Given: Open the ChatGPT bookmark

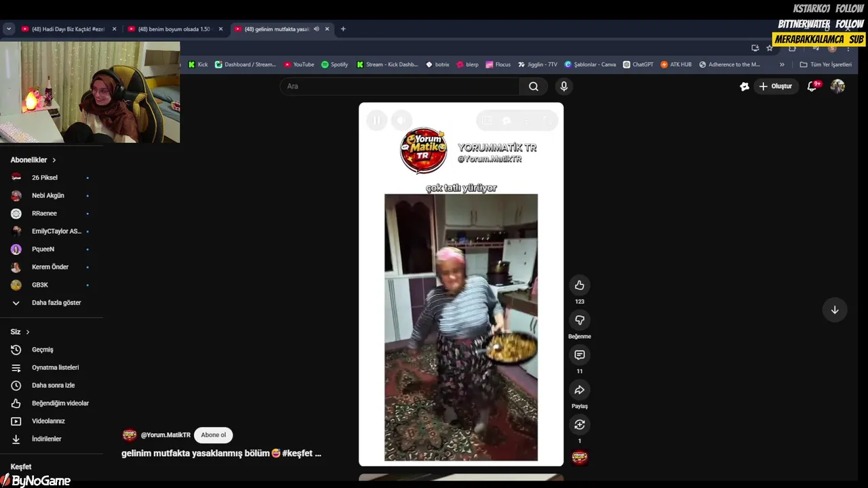Looking at the screenshot, I should (638, 64).
